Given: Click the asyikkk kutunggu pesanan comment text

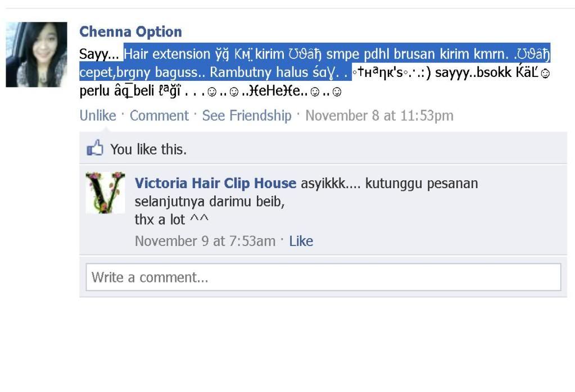Looking at the screenshot, I should click(390, 184).
